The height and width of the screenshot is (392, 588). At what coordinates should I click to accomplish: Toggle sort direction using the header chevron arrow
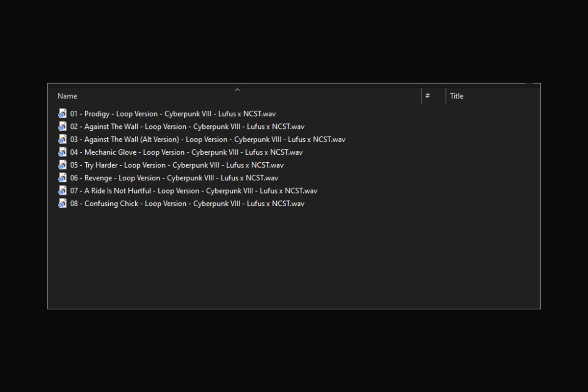pos(238,90)
